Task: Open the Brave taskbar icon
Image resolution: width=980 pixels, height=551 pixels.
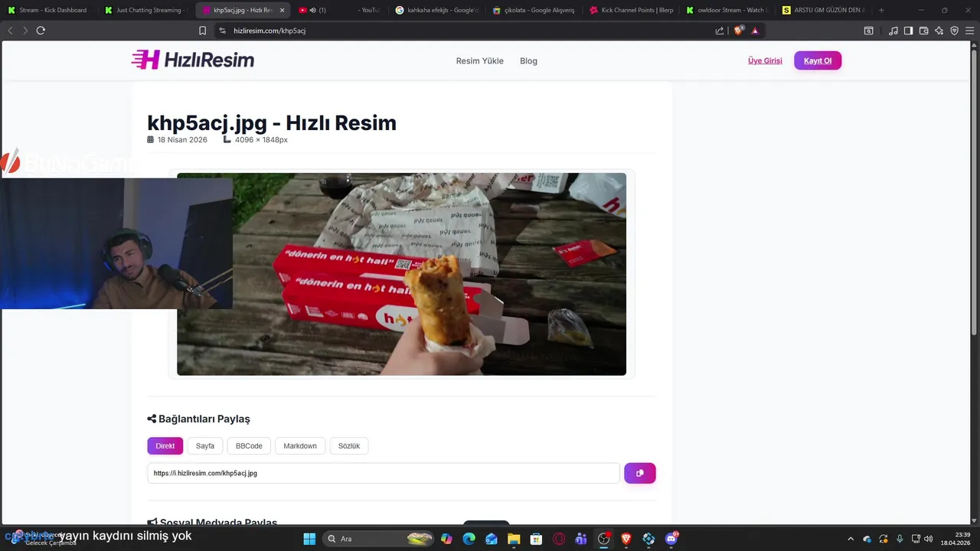Action: pyautogui.click(x=626, y=539)
